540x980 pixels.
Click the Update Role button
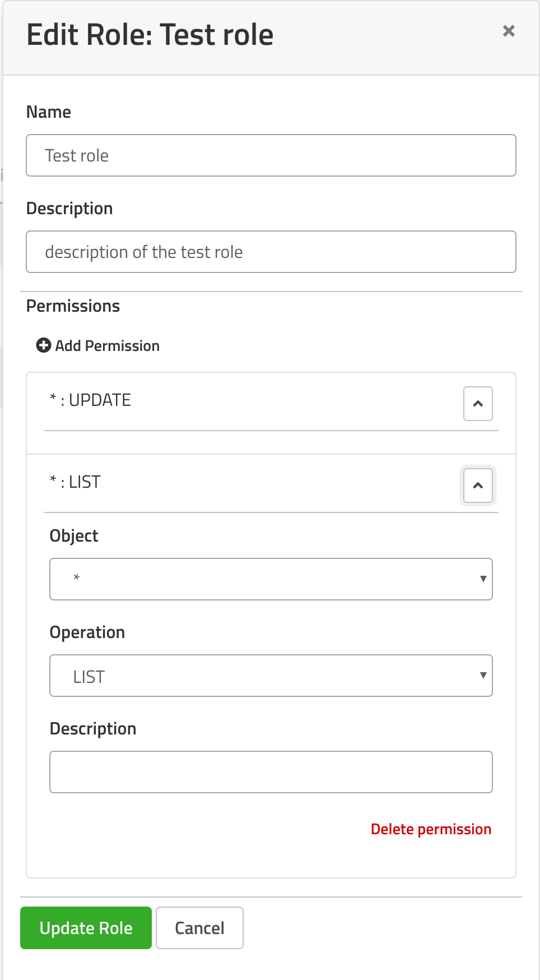tap(86, 928)
